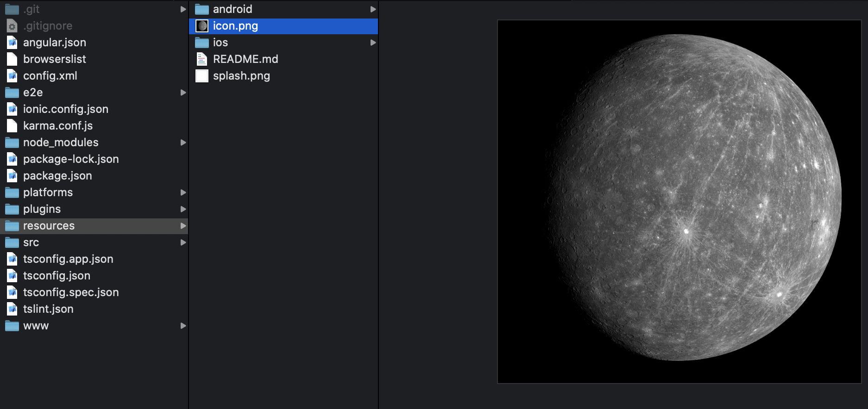Select the package-lock.json file name
Viewport: 868px width, 409px height.
(x=71, y=159)
